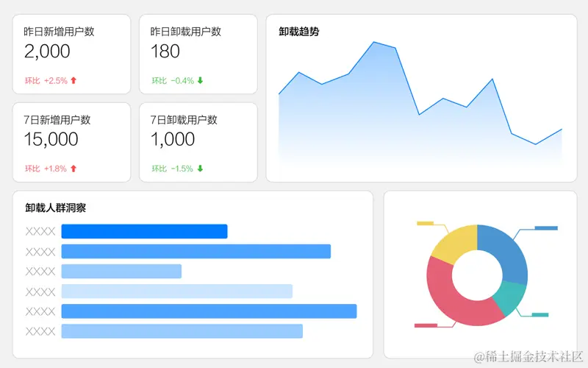
Task: Click the value 15,000
Action: 51,140
